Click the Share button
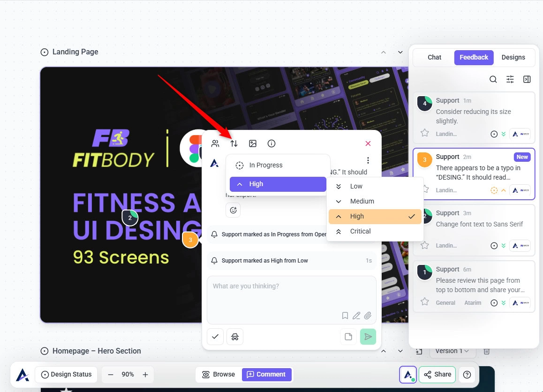Screen dimensions: 543x392 [x=437, y=374]
